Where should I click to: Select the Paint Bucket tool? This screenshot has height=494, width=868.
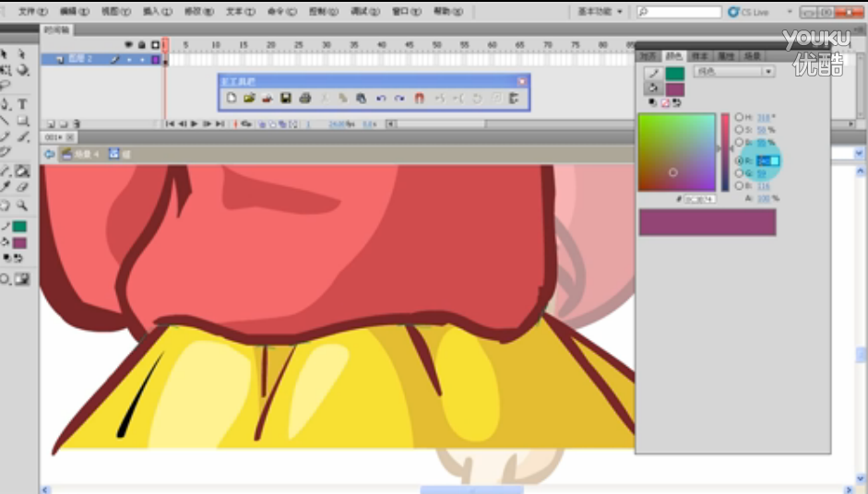[x=22, y=171]
